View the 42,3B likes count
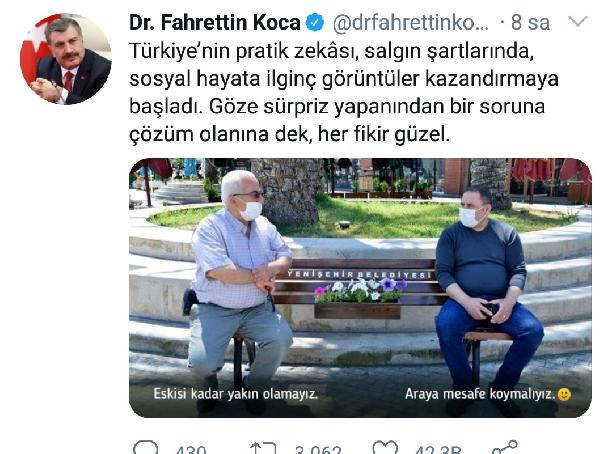This screenshot has width=600, height=454. (438, 449)
